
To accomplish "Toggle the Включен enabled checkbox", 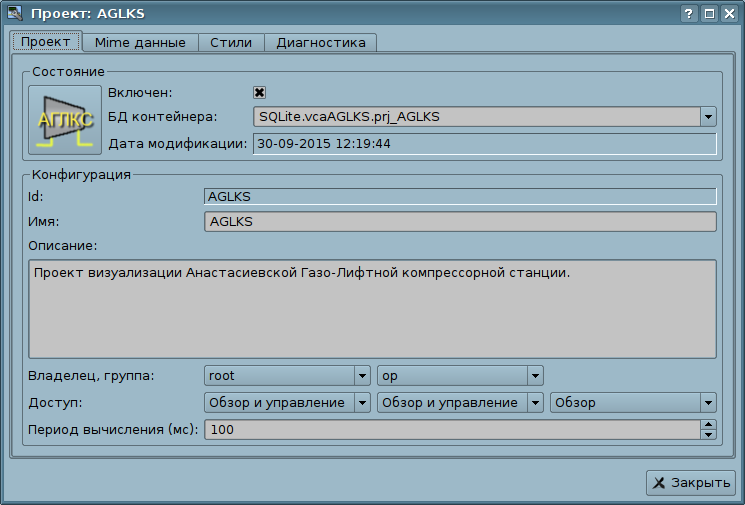I will [259, 92].
